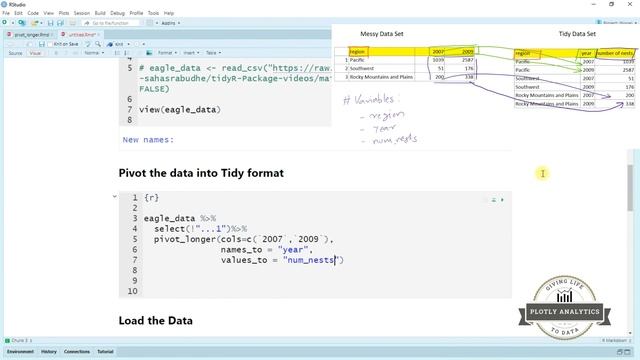The width and height of the screenshot is (640, 360).
Task: Click the bullet list icon
Action: pyautogui.click(x=117, y=53)
